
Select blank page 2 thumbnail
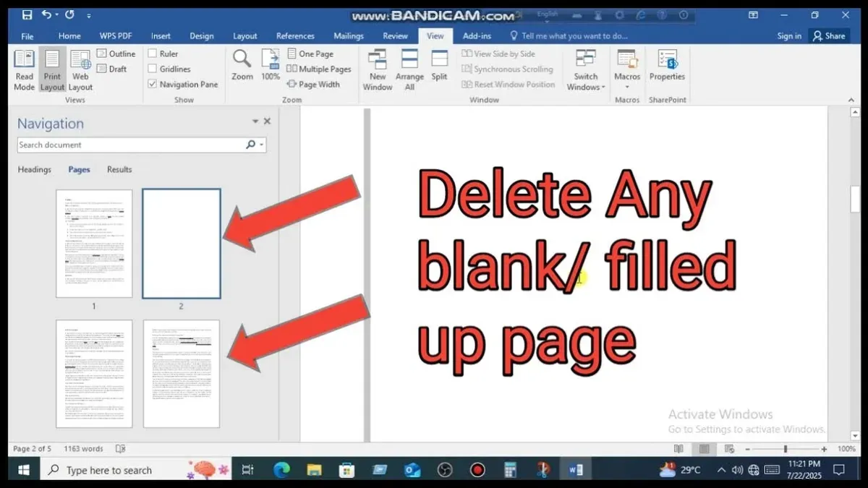tap(182, 244)
